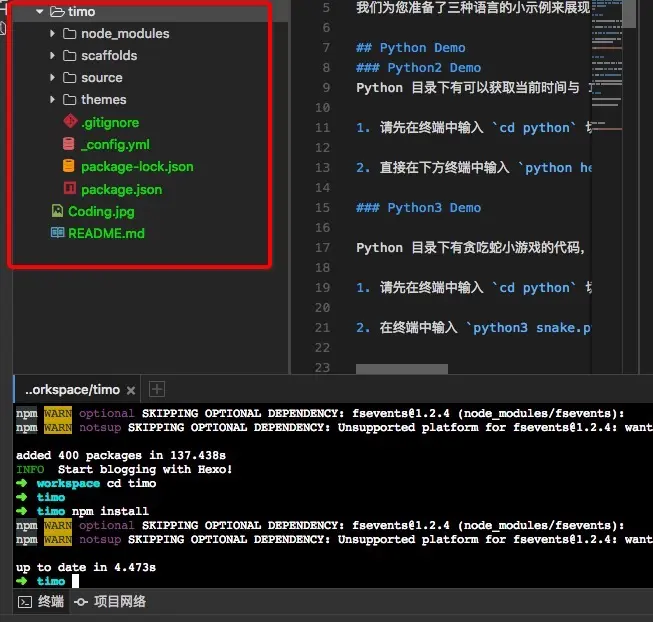Click line number 17 in gutter

[322, 247]
